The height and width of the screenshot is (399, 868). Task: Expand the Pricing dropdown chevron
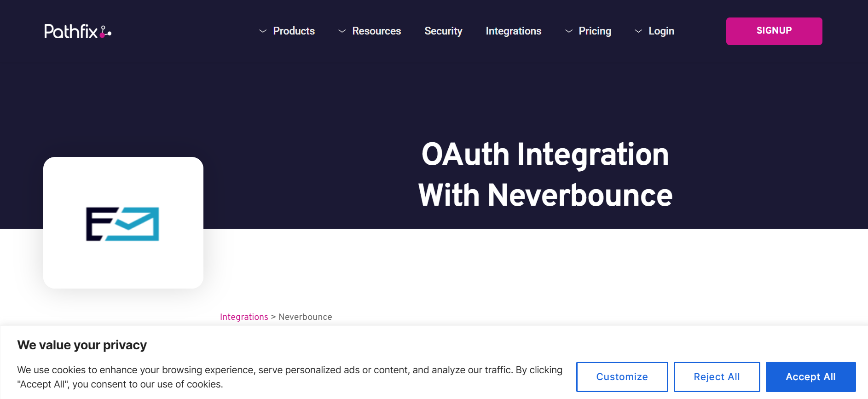point(569,31)
